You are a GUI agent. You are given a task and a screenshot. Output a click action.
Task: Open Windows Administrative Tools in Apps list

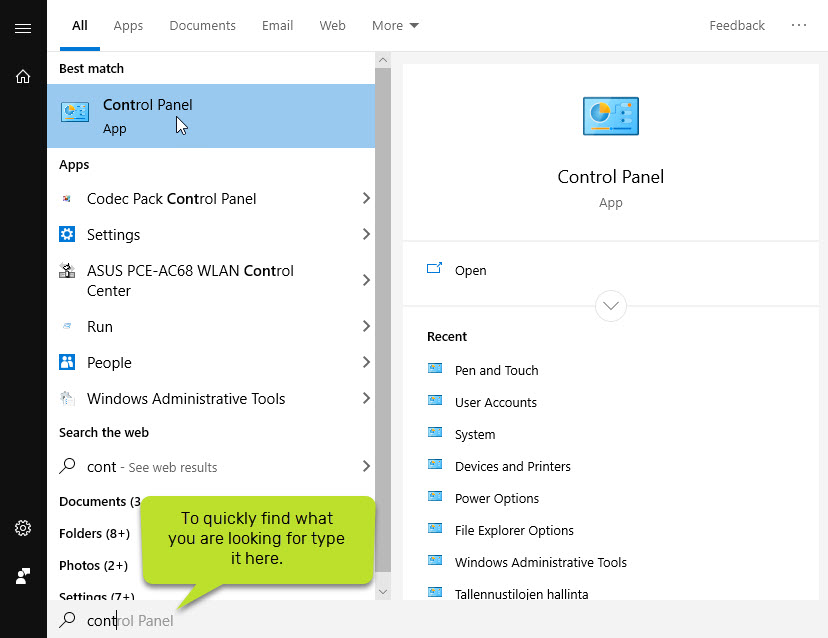coord(185,399)
